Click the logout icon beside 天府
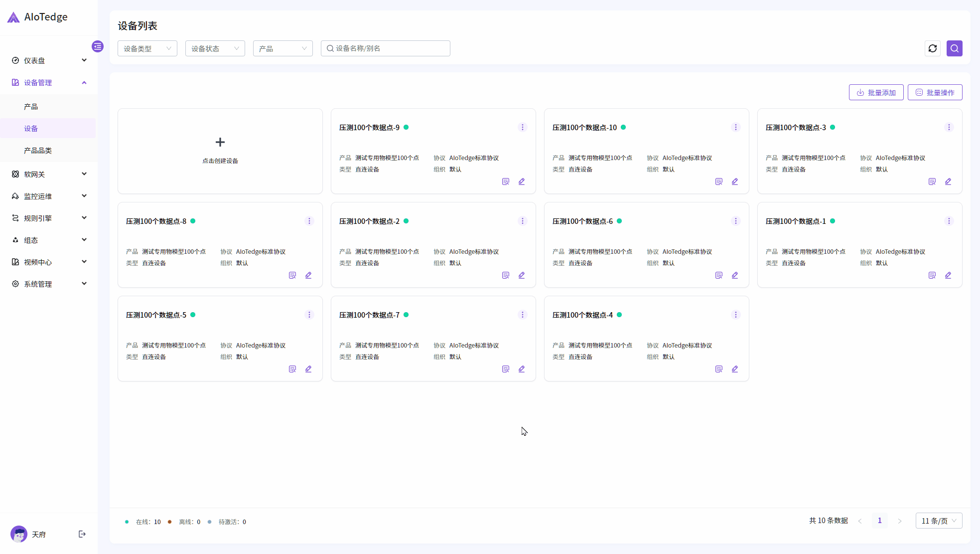The image size is (980, 554). pyautogui.click(x=82, y=534)
